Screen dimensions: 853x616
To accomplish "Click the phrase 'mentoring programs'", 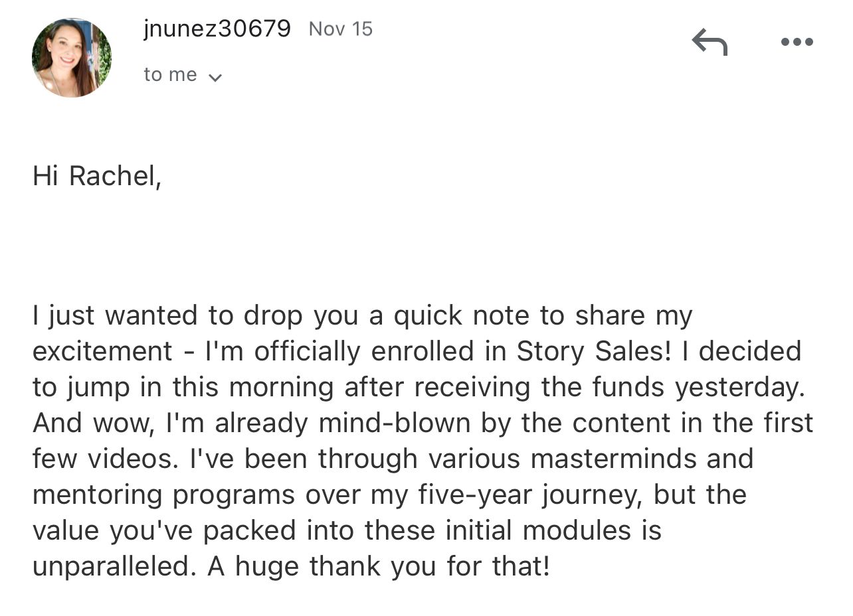I will pyautogui.click(x=164, y=495).
